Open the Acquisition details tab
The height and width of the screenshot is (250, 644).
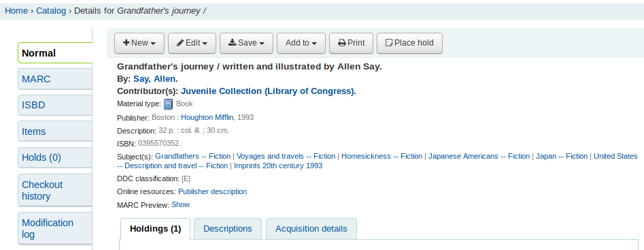point(311,229)
